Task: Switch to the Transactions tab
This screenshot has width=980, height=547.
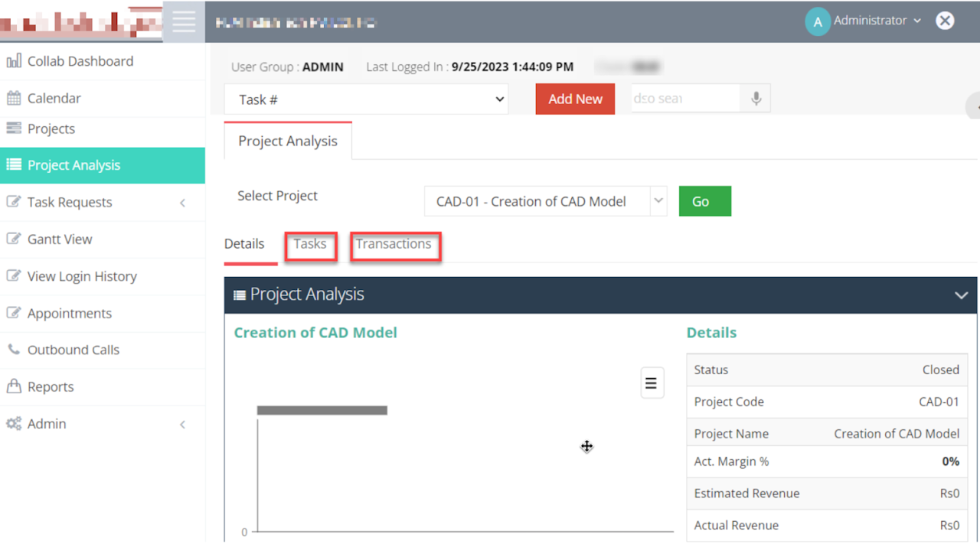Action: pyautogui.click(x=394, y=244)
